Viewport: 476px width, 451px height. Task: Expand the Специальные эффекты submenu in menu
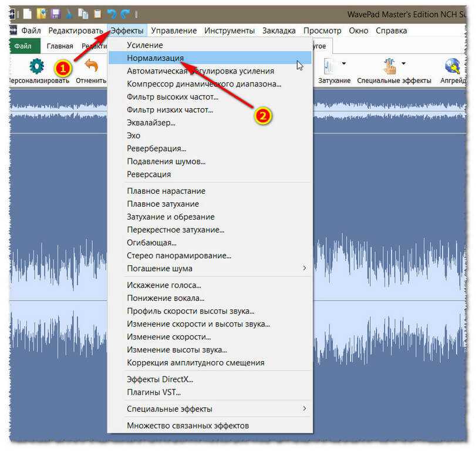point(304,409)
